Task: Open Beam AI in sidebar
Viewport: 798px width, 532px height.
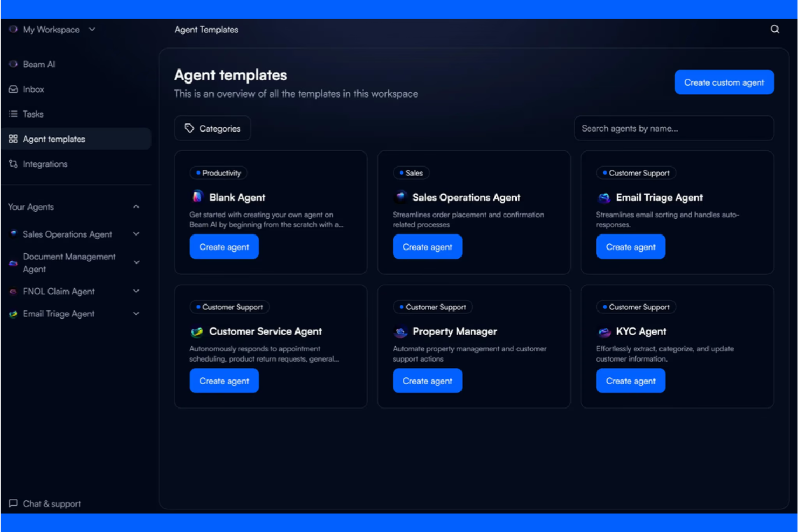Action: coord(76,64)
